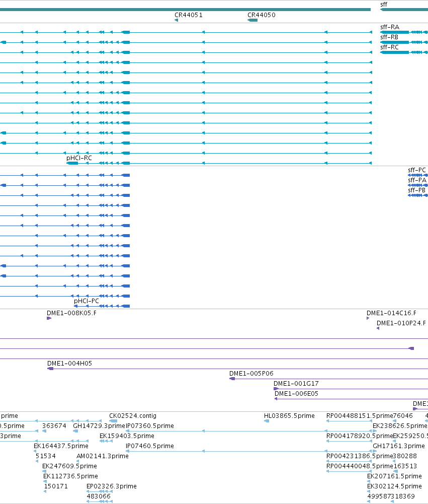Click the 363674 feature label
This screenshot has width=428, height=504.
click(54, 426)
